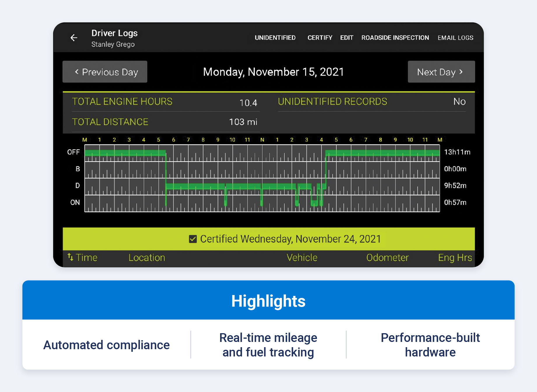Click the Unidentified Records No indicator
537x392 pixels.
(x=460, y=102)
